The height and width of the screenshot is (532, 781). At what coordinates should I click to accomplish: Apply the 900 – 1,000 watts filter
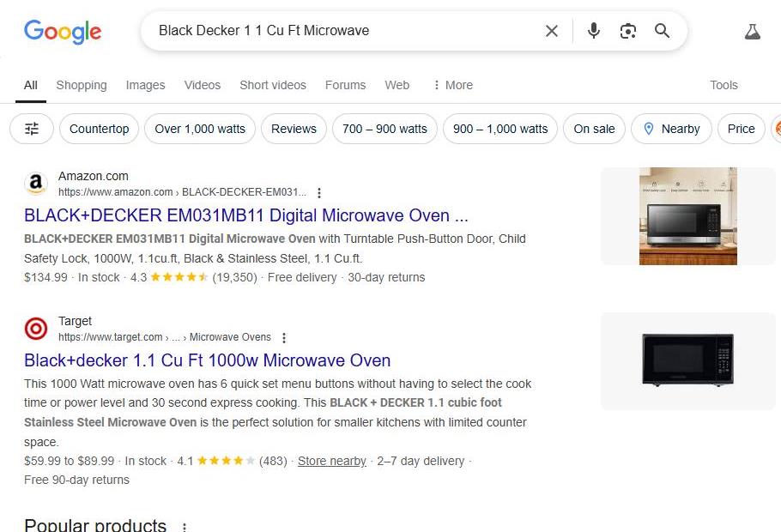(x=500, y=129)
